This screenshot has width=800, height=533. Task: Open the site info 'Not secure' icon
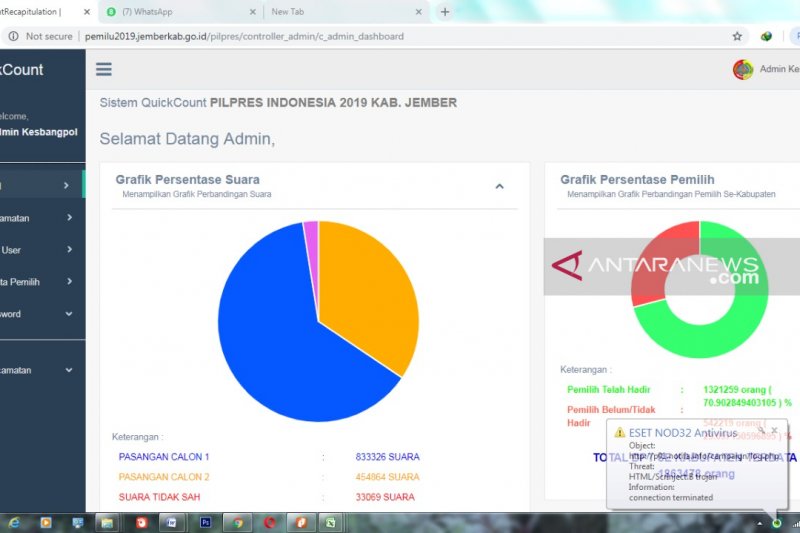[13, 36]
